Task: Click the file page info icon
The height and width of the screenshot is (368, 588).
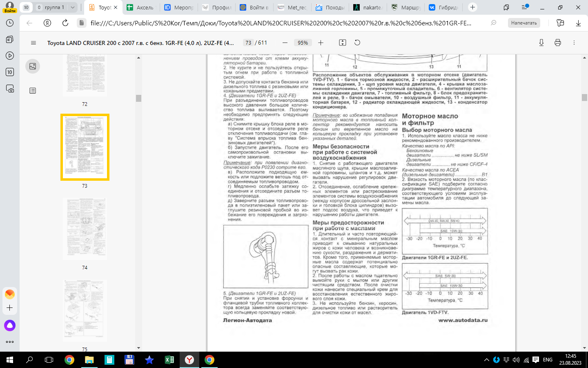Action: pyautogui.click(x=81, y=23)
